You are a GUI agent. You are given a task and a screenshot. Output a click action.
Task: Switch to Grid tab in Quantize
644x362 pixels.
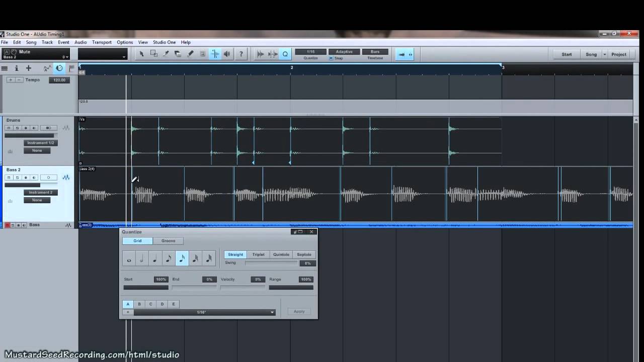[137, 241]
